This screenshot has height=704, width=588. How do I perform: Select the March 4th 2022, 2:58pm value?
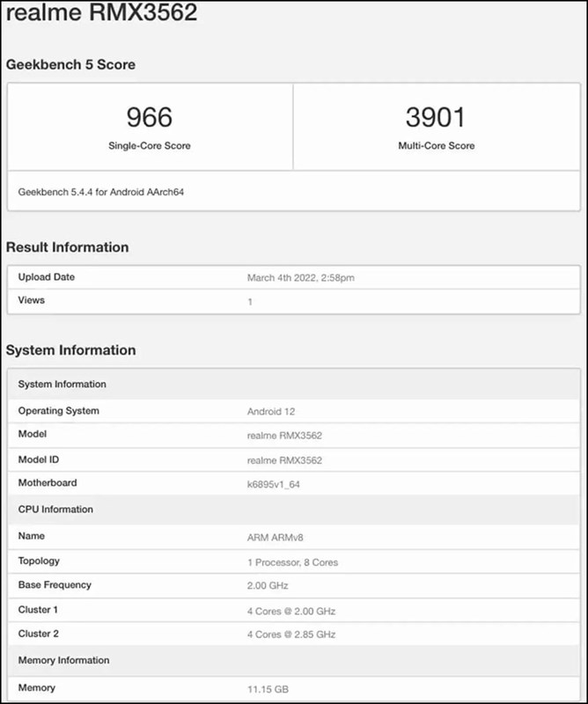coord(300,278)
